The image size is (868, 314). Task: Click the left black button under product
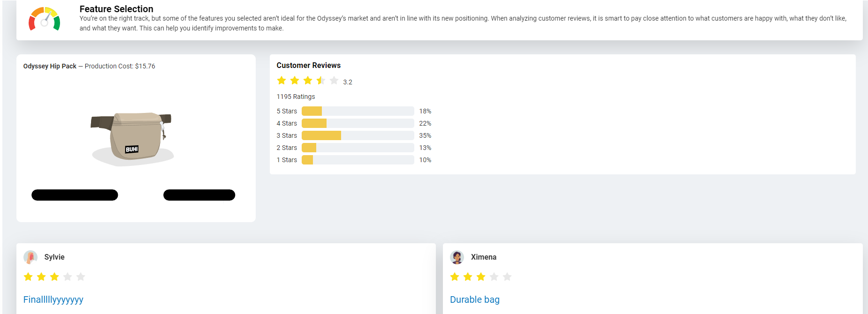point(75,195)
